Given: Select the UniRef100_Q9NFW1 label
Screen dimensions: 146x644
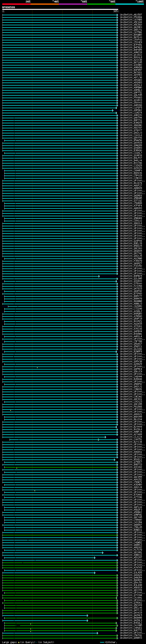Looking at the screenshot, I should [x=131, y=515].
